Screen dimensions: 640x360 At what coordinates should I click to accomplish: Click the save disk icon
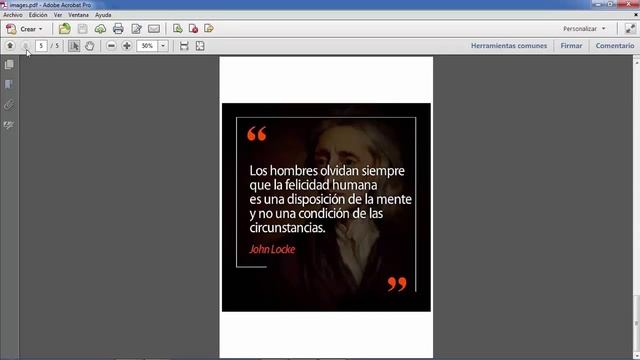tap(82, 29)
